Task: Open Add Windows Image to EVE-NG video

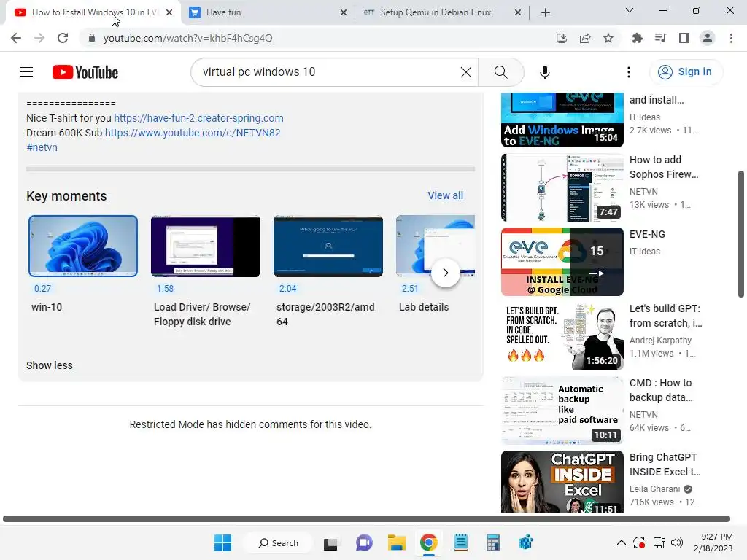Action: pyautogui.click(x=562, y=120)
